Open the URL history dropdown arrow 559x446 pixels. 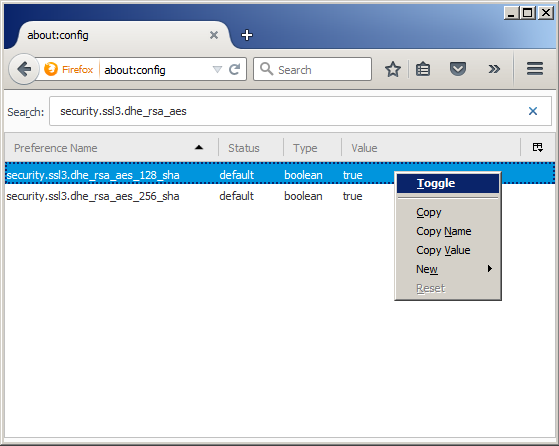pyautogui.click(x=217, y=69)
